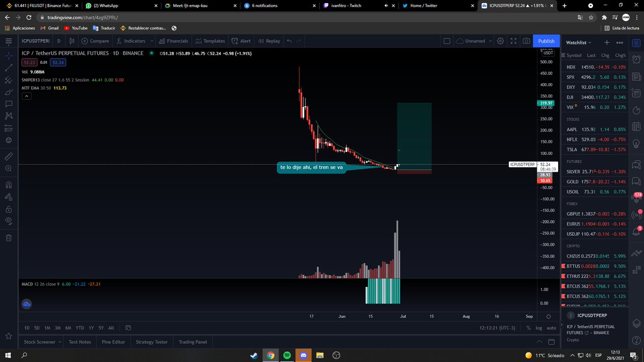Screen dimensions: 644x362
Task: Open the economic Calendar panel
Action: pyautogui.click(x=636, y=127)
